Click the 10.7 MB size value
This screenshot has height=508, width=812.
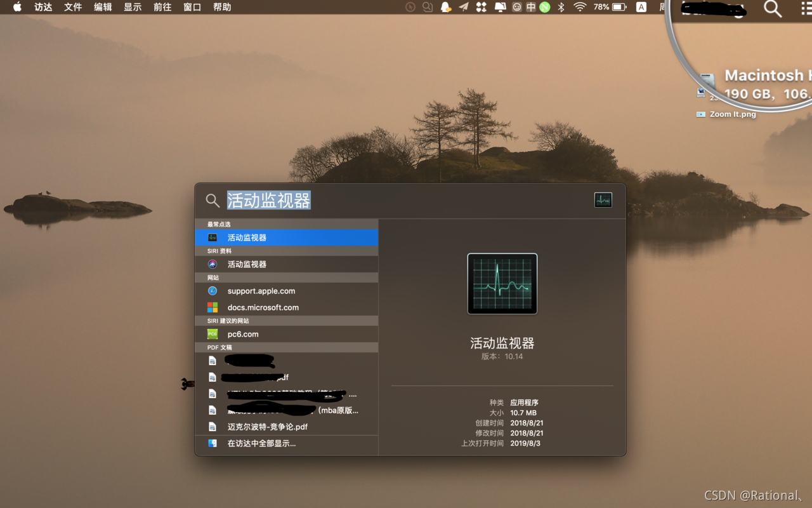pyautogui.click(x=523, y=413)
